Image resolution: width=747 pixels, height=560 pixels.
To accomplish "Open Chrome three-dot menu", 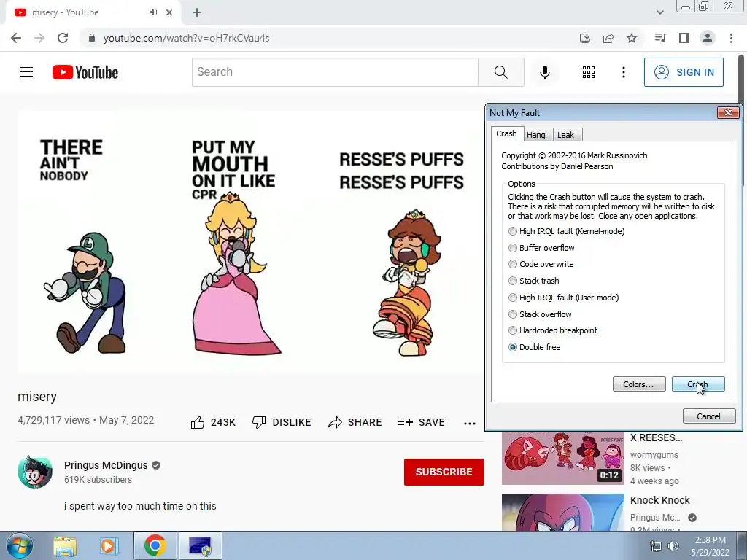I will point(731,38).
